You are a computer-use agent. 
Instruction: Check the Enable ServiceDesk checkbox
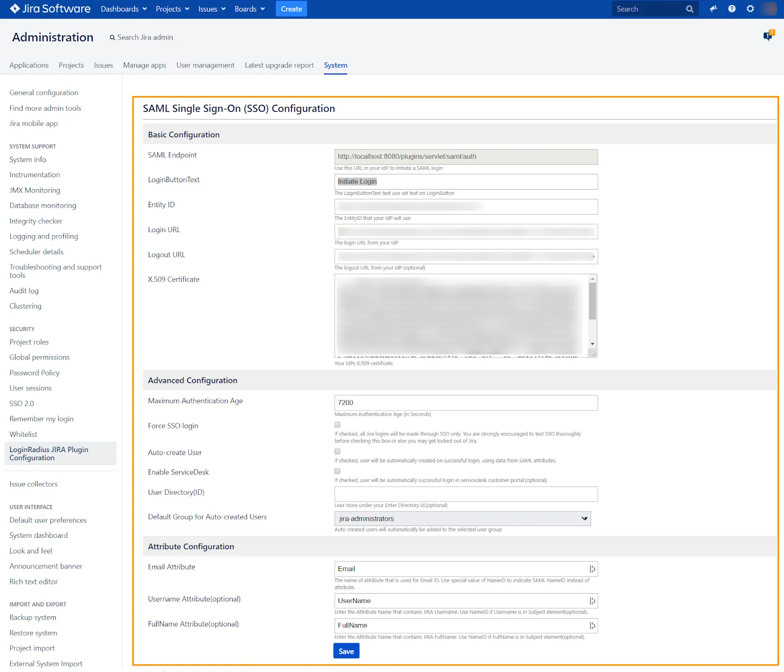pyautogui.click(x=337, y=471)
